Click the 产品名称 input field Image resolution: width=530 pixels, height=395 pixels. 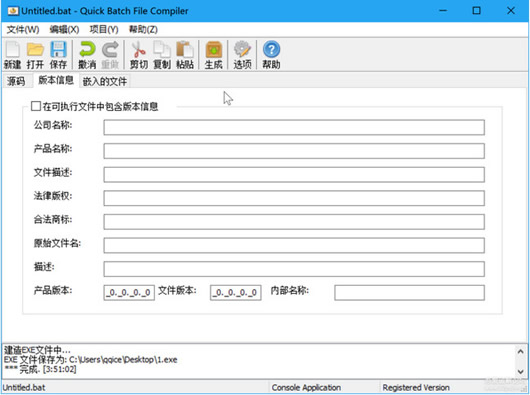[x=294, y=151]
